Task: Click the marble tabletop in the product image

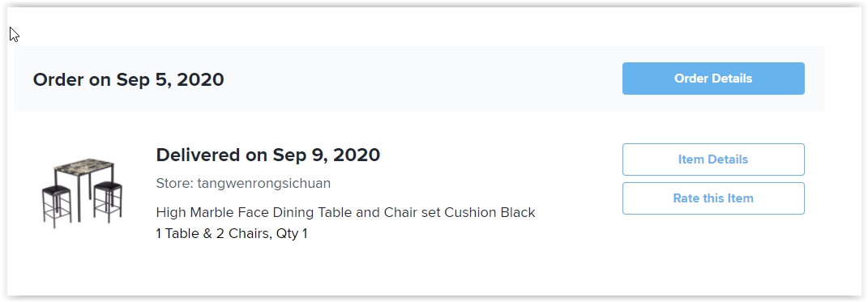Action: (x=84, y=167)
